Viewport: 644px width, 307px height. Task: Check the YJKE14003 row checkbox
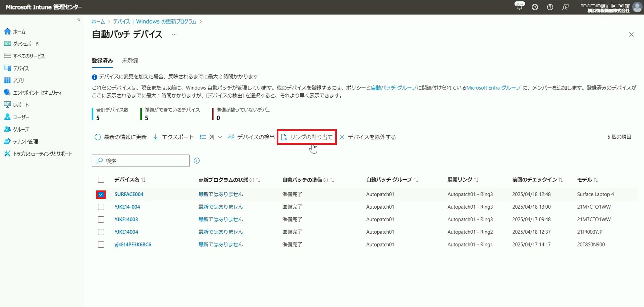tap(101, 220)
